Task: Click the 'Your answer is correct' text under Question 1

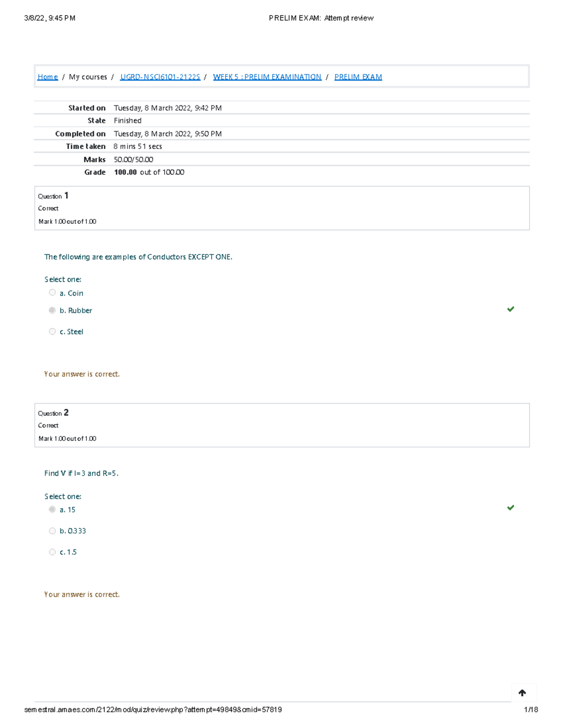Action: pos(82,374)
